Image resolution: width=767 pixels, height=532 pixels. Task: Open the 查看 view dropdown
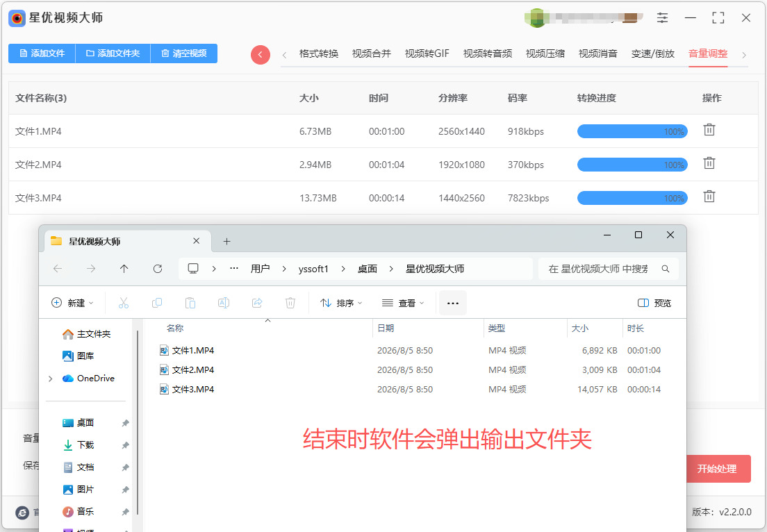[x=403, y=304]
